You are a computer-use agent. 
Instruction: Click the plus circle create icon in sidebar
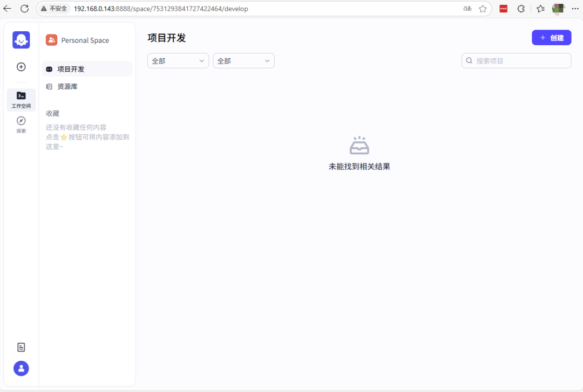click(x=21, y=67)
